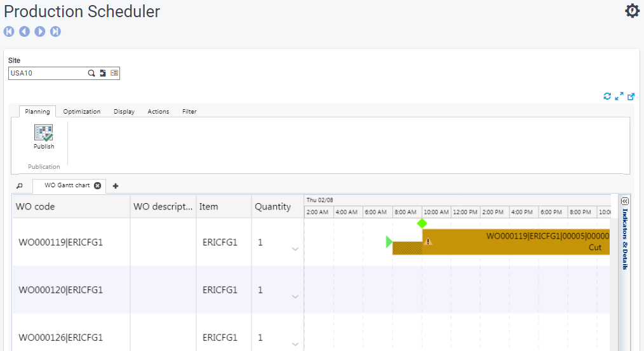This screenshot has width=644, height=351.
Task: Expand the scheduler to full screen
Action: [x=619, y=96]
